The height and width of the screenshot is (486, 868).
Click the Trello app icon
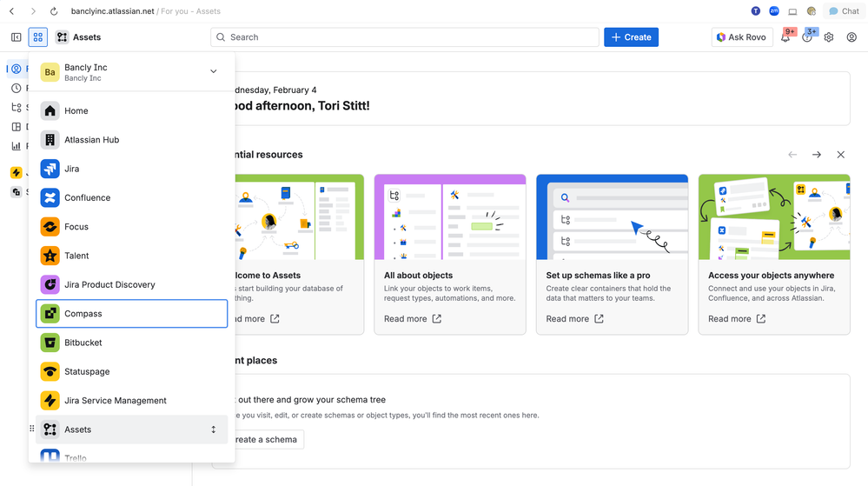[x=50, y=456]
